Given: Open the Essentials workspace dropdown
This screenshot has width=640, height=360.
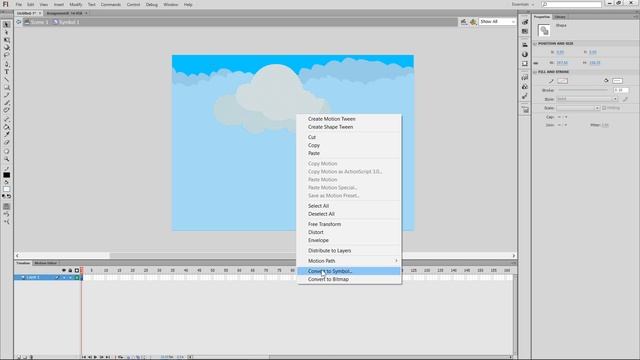Looking at the screenshot, I should coord(523,4).
